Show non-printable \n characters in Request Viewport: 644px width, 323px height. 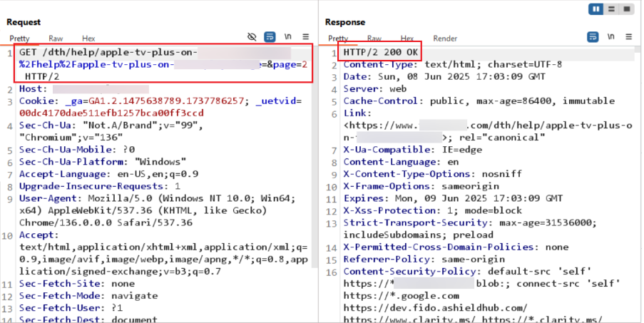coord(288,36)
